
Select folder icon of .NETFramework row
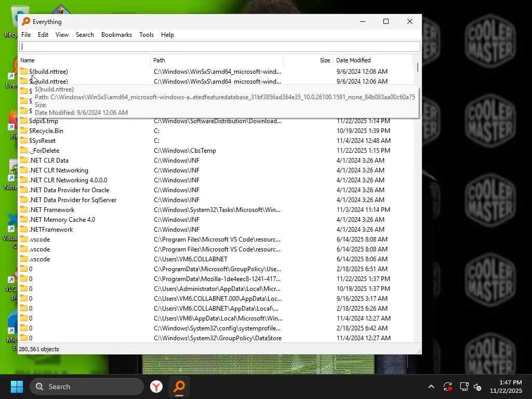(24, 229)
